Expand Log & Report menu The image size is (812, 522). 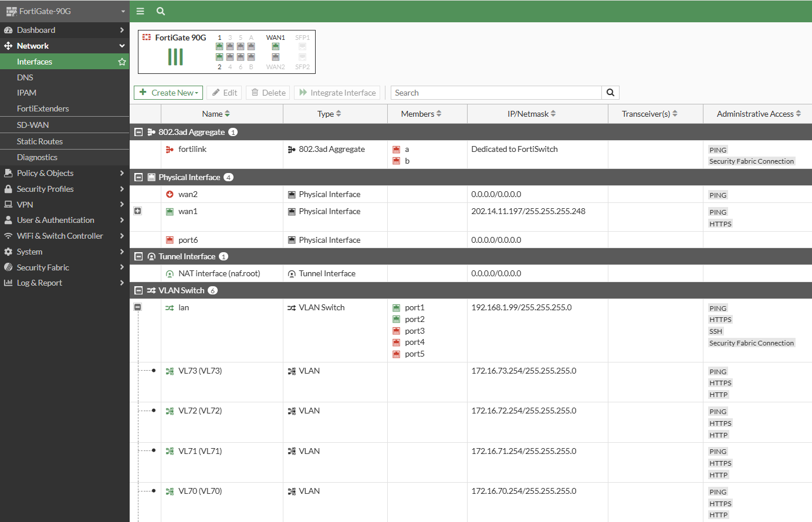tap(65, 283)
